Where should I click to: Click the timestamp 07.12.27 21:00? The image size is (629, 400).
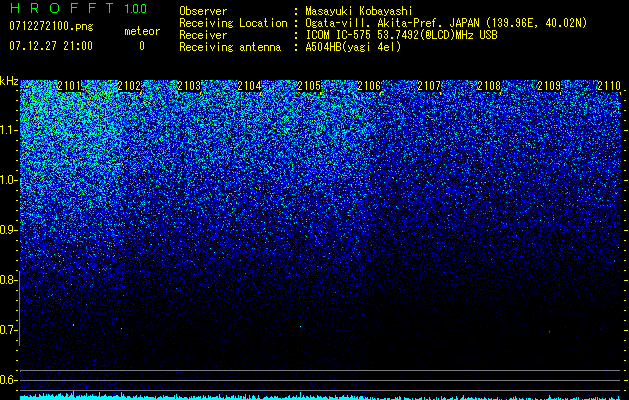(51, 46)
